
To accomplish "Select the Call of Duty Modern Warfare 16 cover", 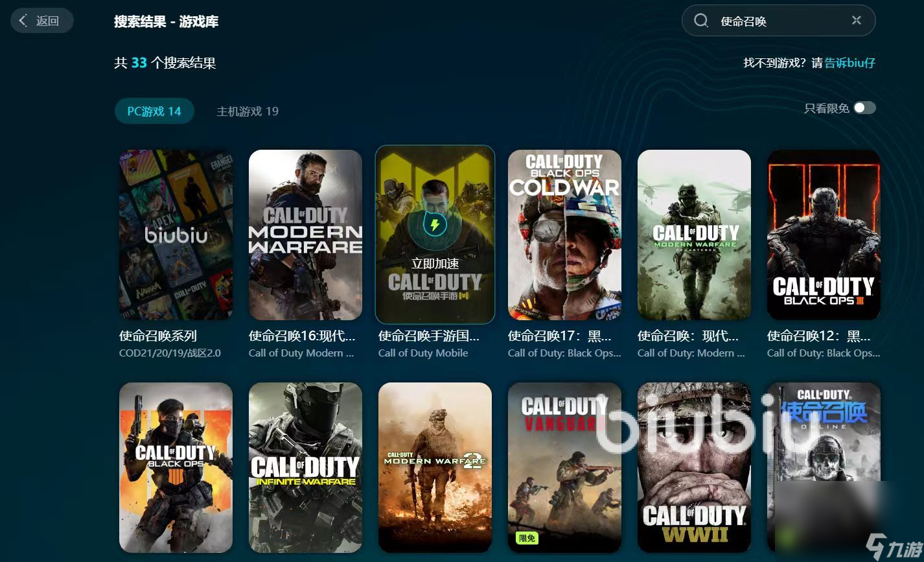I will 305,235.
